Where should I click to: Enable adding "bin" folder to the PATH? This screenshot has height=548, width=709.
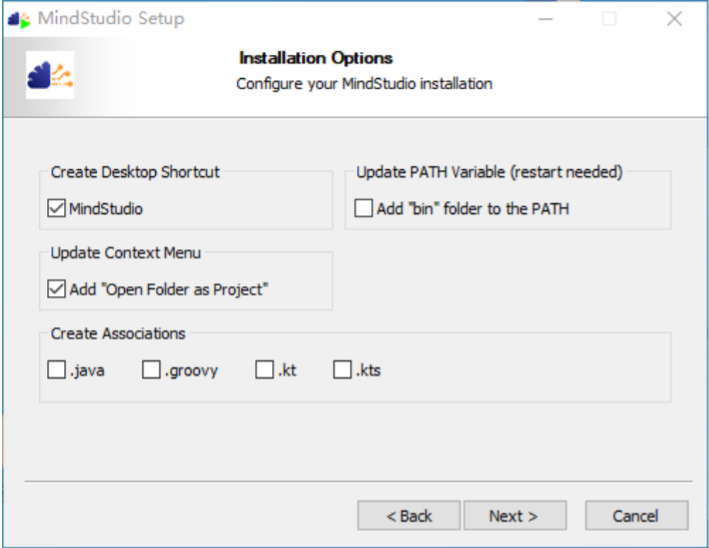point(364,209)
